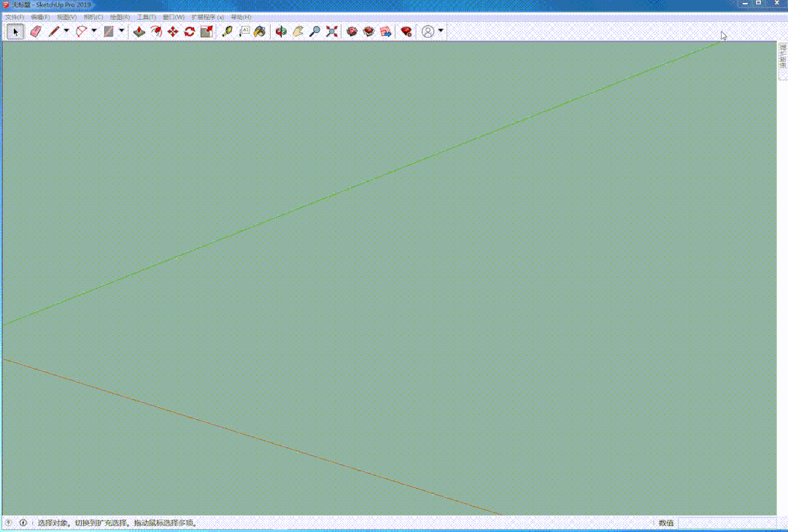Click the user account sign-in icon
This screenshot has width=788, height=532.
428,31
